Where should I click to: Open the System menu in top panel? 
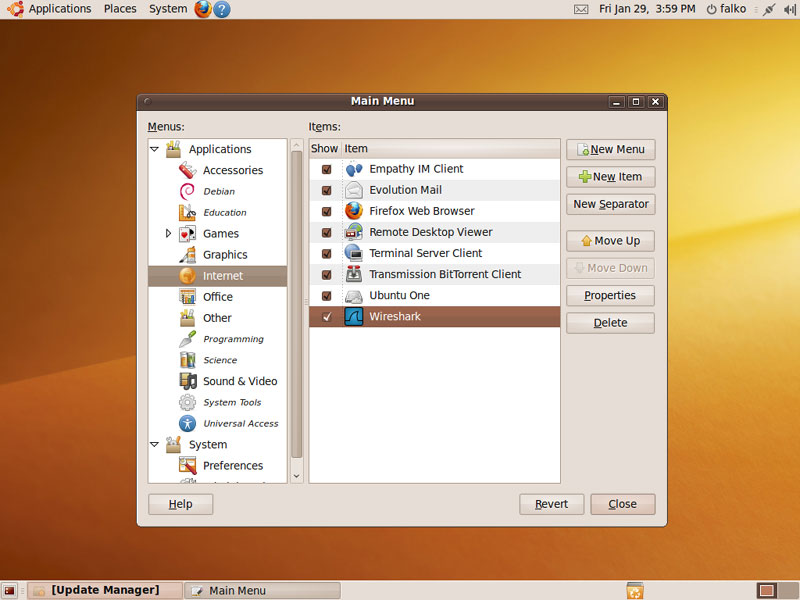tap(167, 9)
